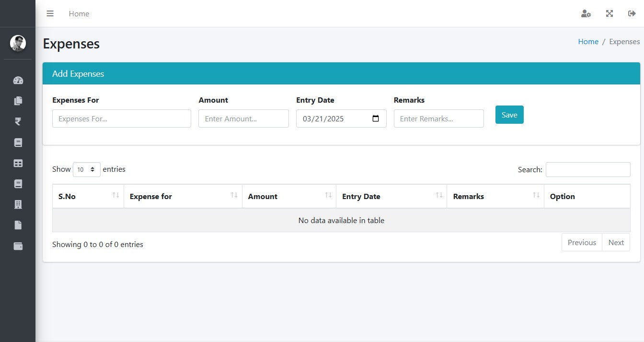
Task: Toggle sidebar with the hamburger menu icon
Action: (x=50, y=14)
